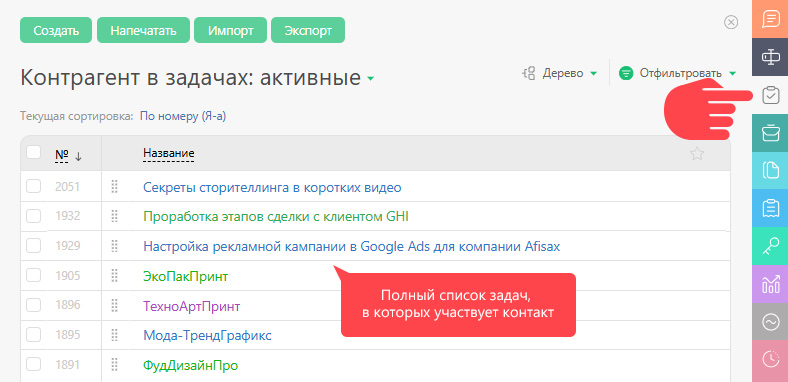Click the Экспорт button

coord(308,30)
